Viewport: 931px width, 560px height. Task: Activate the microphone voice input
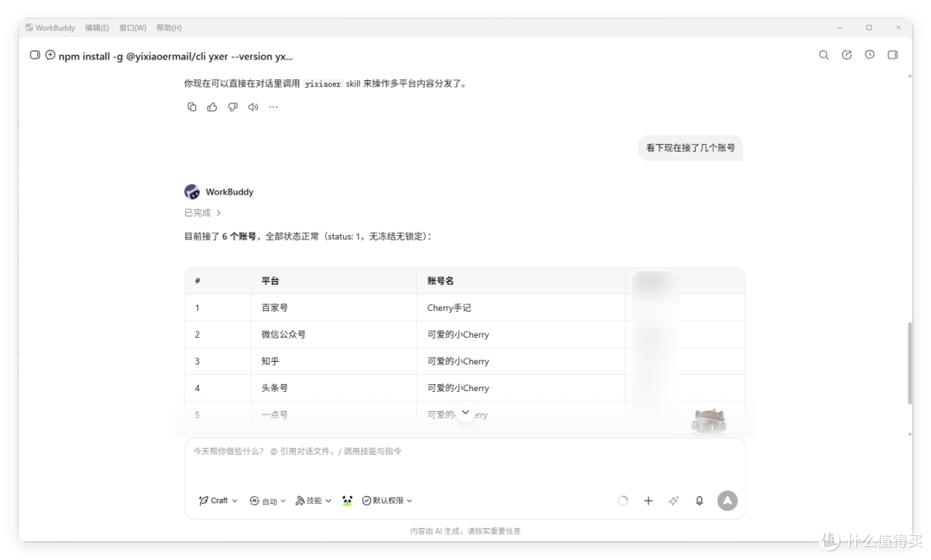[x=699, y=501]
